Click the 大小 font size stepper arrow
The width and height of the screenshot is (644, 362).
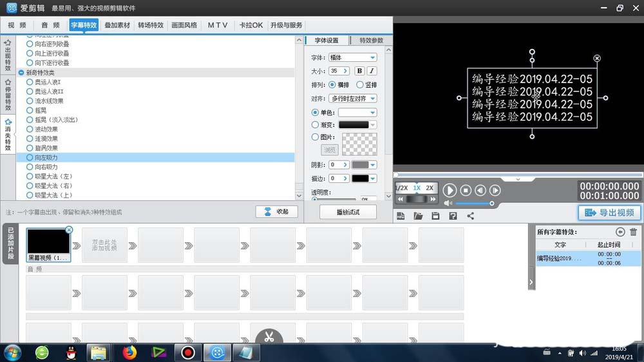(x=345, y=71)
